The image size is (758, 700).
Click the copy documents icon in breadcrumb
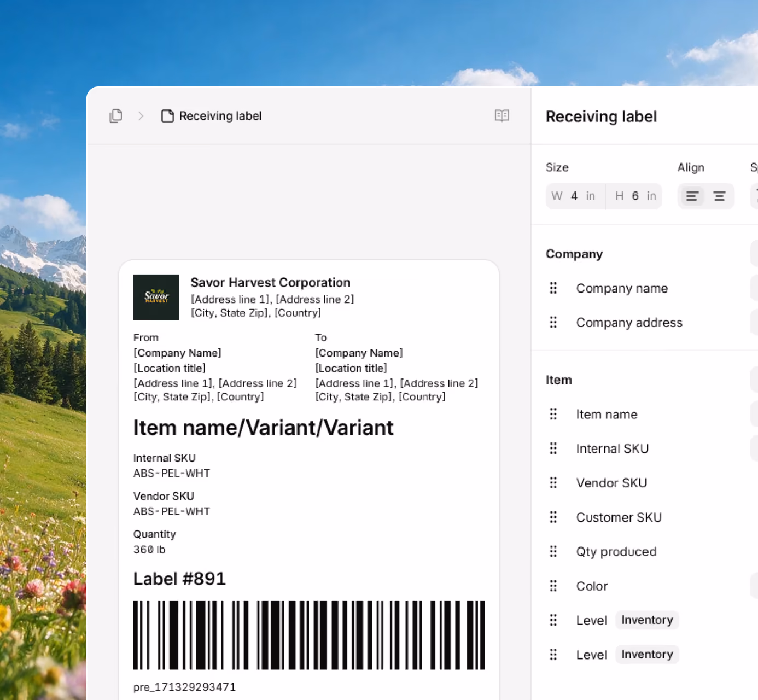point(116,116)
